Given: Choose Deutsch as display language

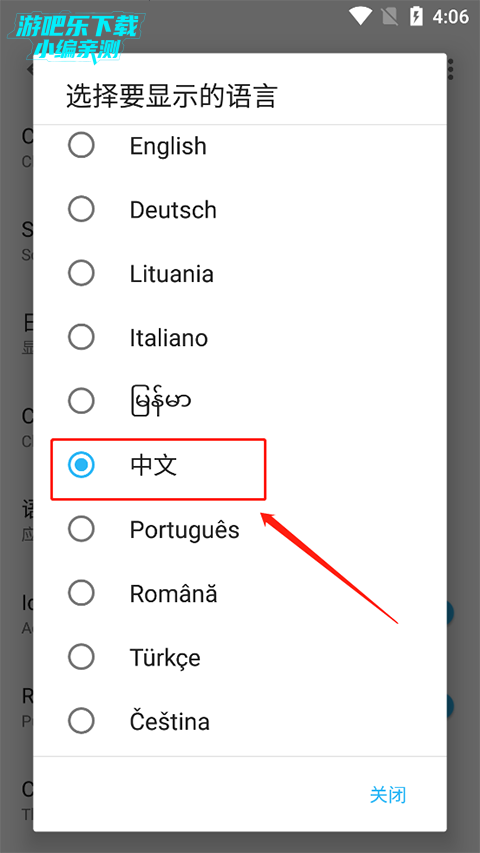Looking at the screenshot, I should coord(239,209).
